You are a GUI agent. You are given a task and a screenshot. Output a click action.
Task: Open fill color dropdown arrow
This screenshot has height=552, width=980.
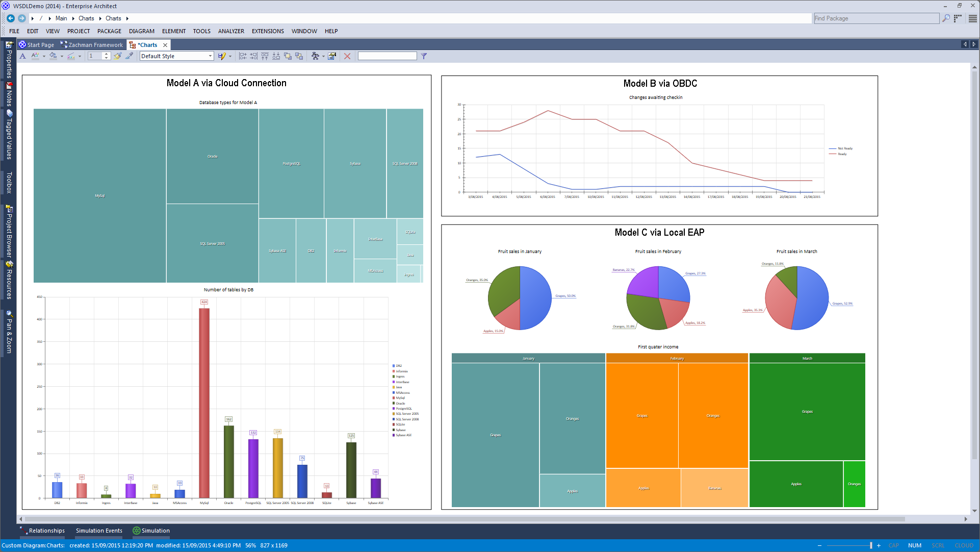coord(62,57)
